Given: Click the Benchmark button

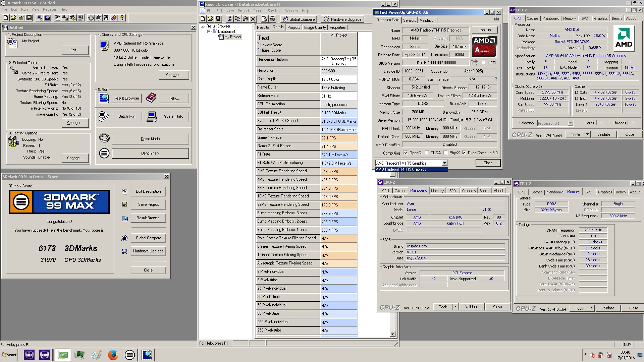Looking at the screenshot, I should pos(150,153).
